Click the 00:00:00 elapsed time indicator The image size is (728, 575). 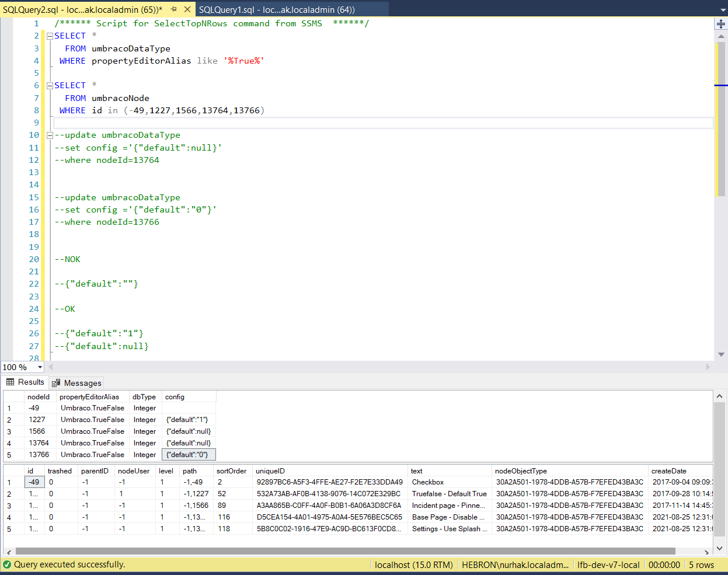pos(664,565)
